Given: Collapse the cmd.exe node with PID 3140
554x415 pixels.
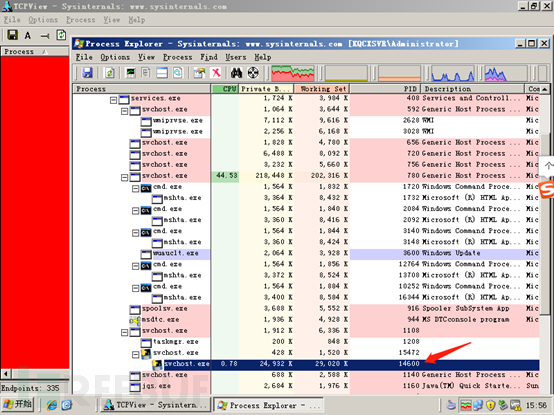Looking at the screenshot, I should [135, 233].
